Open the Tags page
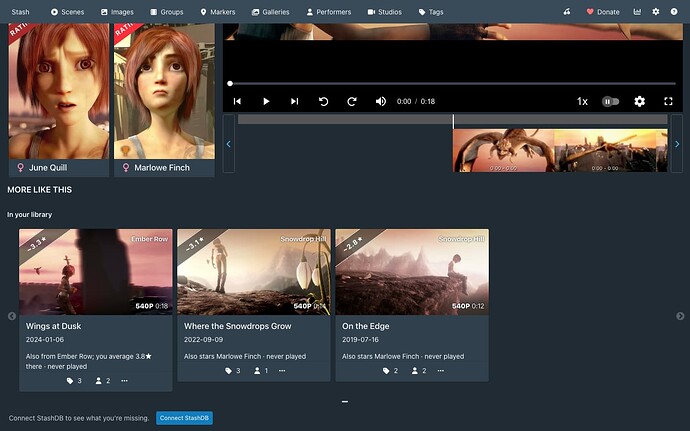 pyautogui.click(x=431, y=12)
